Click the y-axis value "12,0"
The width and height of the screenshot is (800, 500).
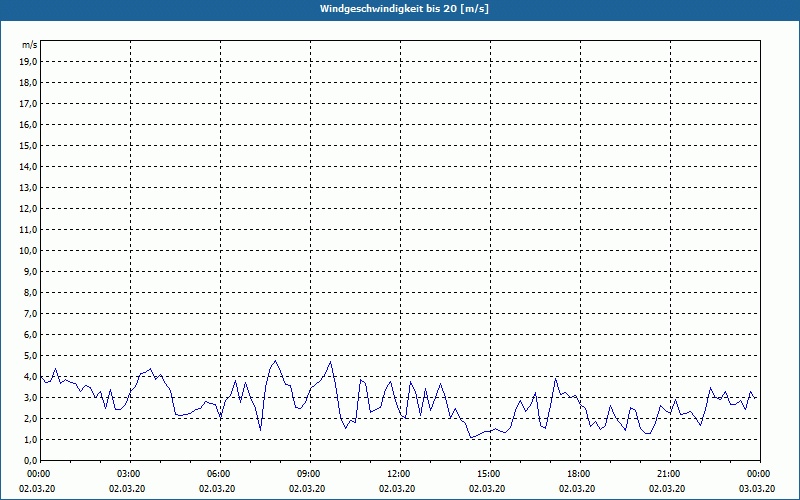click(x=28, y=209)
